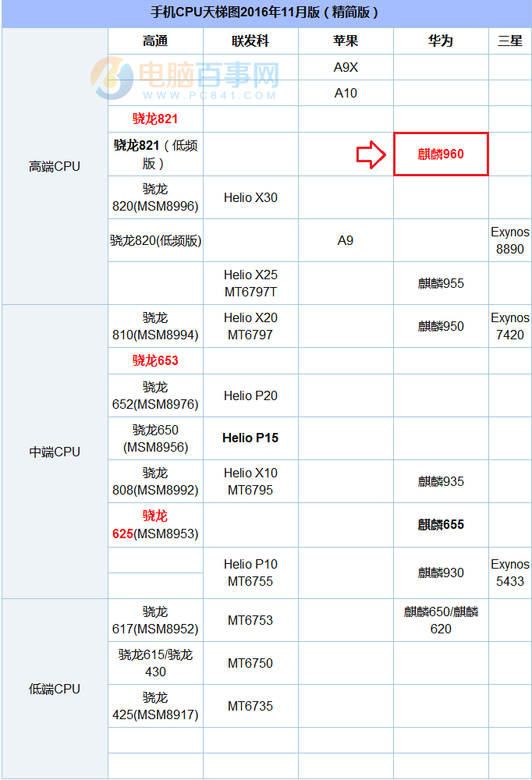
Task: Click the 麒麟955 cell
Action: (441, 284)
